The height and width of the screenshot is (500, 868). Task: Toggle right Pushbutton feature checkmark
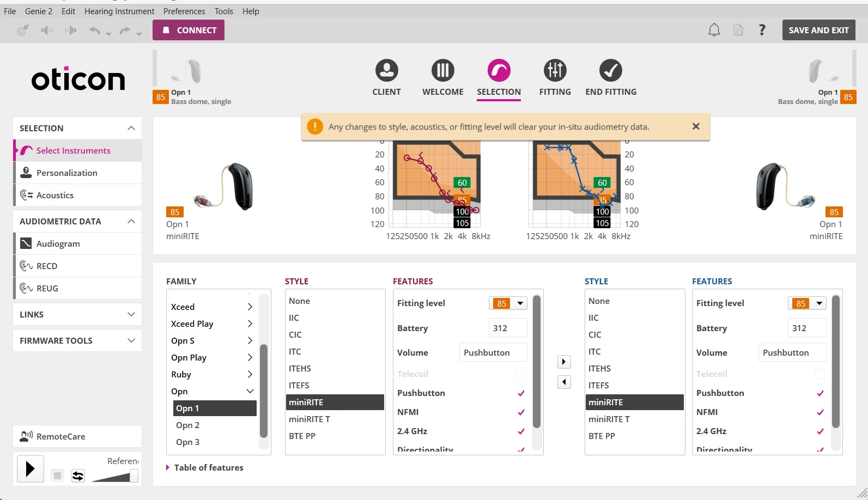tap(820, 393)
